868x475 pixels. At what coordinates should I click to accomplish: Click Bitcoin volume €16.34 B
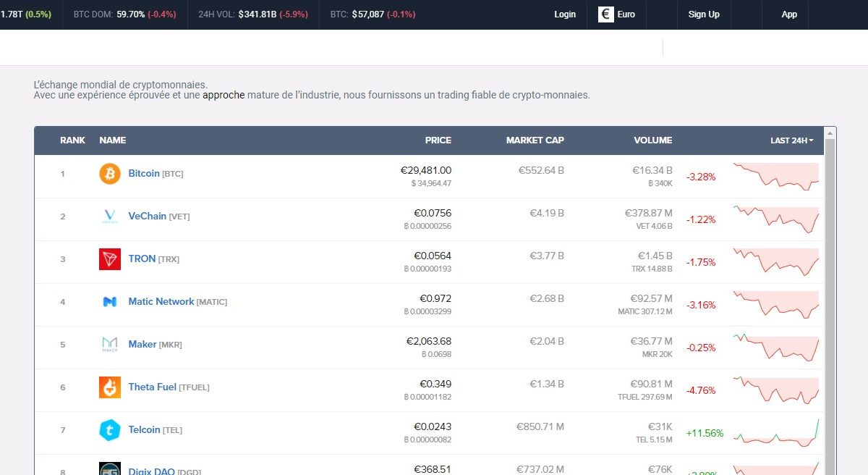(x=652, y=170)
